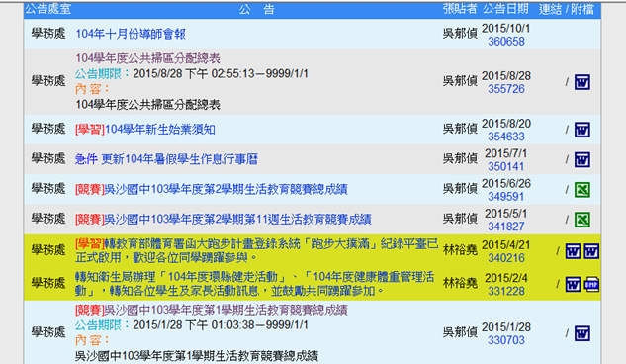626x364 pixels.
Task: Open BMP image attachment dated 2015/2/4
Action: coord(591,285)
